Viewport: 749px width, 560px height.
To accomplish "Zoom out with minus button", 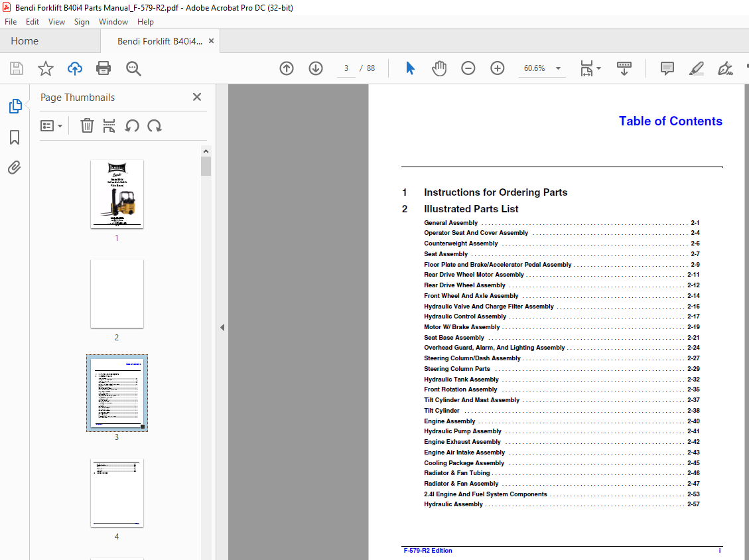I will [468, 68].
